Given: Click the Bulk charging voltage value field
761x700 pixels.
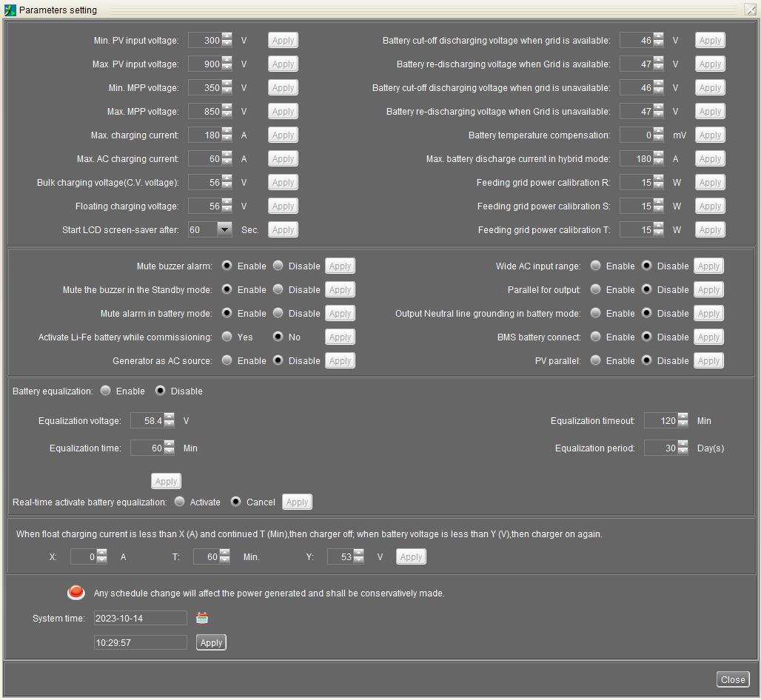Looking at the screenshot, I should tap(205, 183).
